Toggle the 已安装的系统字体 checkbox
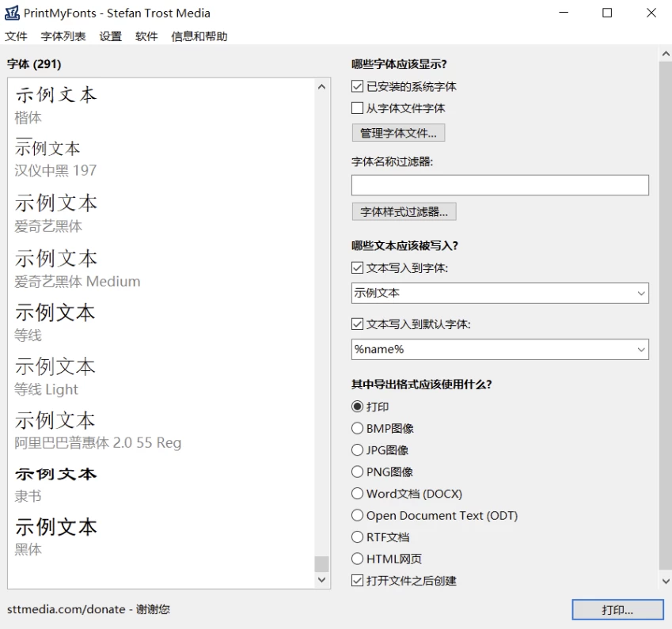The height and width of the screenshot is (629, 672). tap(358, 86)
